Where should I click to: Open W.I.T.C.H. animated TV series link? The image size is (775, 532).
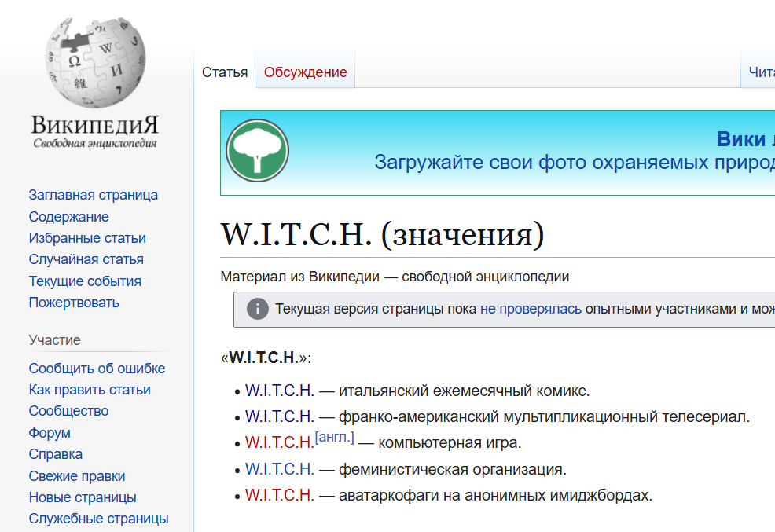pos(280,417)
